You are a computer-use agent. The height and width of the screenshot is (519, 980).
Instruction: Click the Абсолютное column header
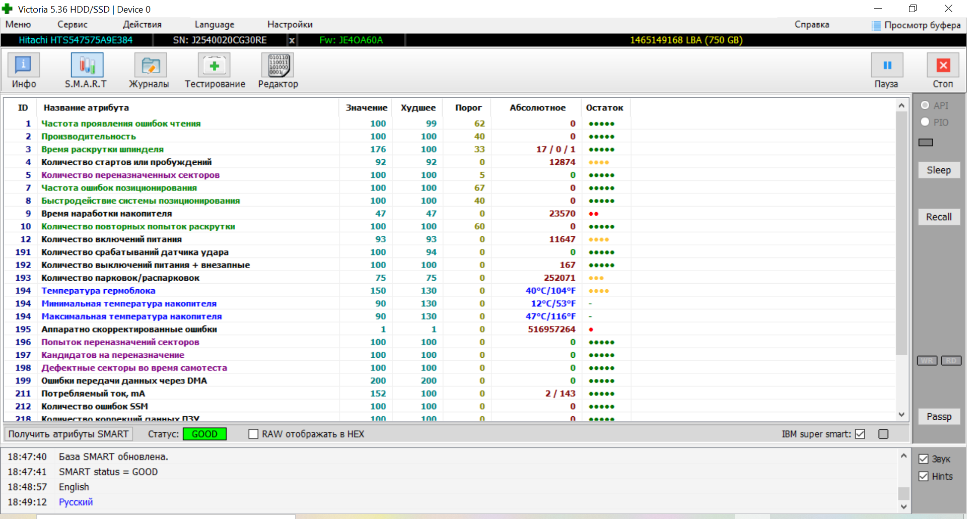tap(537, 108)
